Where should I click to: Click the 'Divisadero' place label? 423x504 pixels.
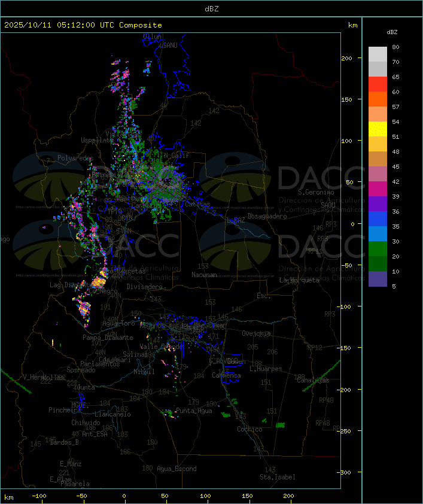tap(145, 286)
